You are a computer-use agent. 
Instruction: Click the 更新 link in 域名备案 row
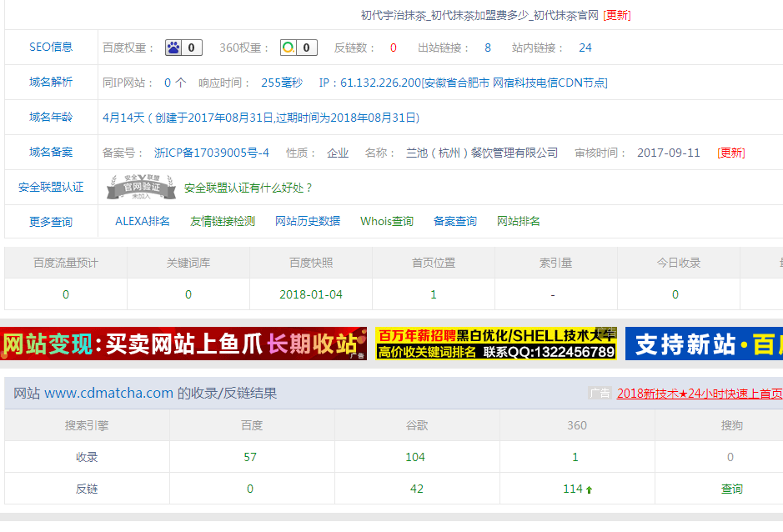731,153
